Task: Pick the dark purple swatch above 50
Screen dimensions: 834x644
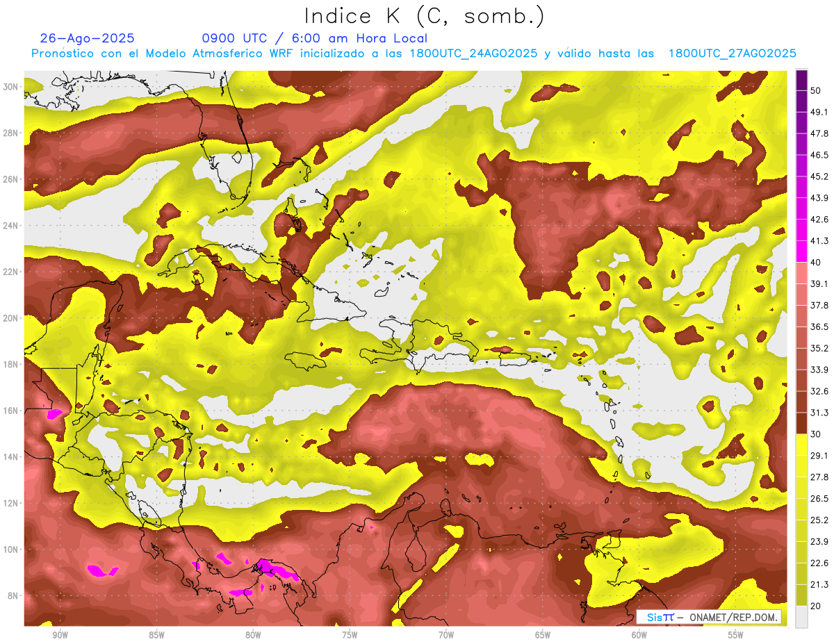Action: pos(802,81)
